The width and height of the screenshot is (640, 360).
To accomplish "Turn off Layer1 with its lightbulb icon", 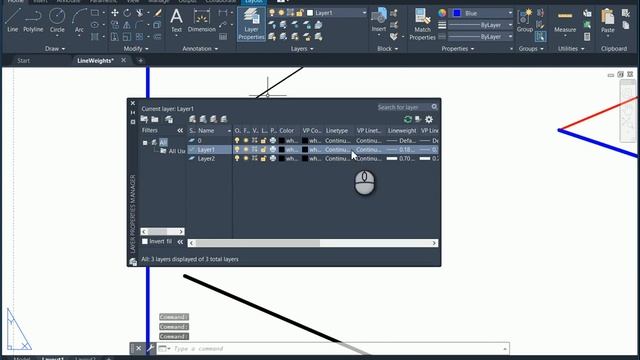I will click(x=237, y=149).
